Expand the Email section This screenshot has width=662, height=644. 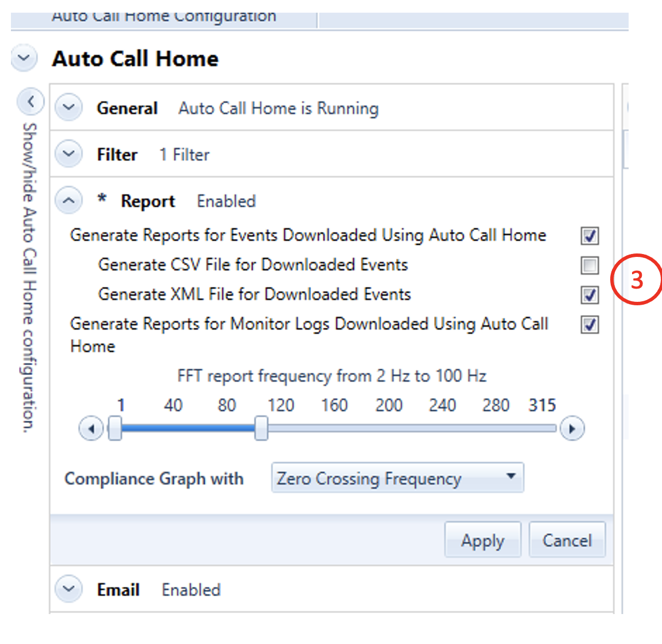pos(69,589)
